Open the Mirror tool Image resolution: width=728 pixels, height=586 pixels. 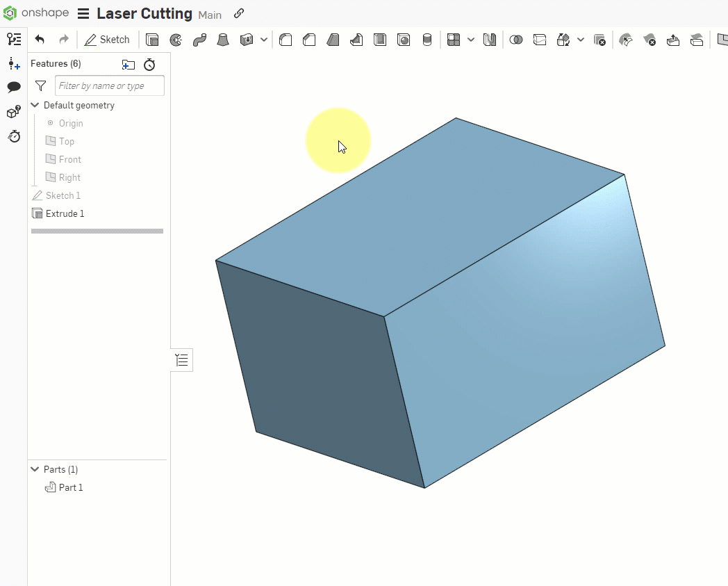[490, 40]
